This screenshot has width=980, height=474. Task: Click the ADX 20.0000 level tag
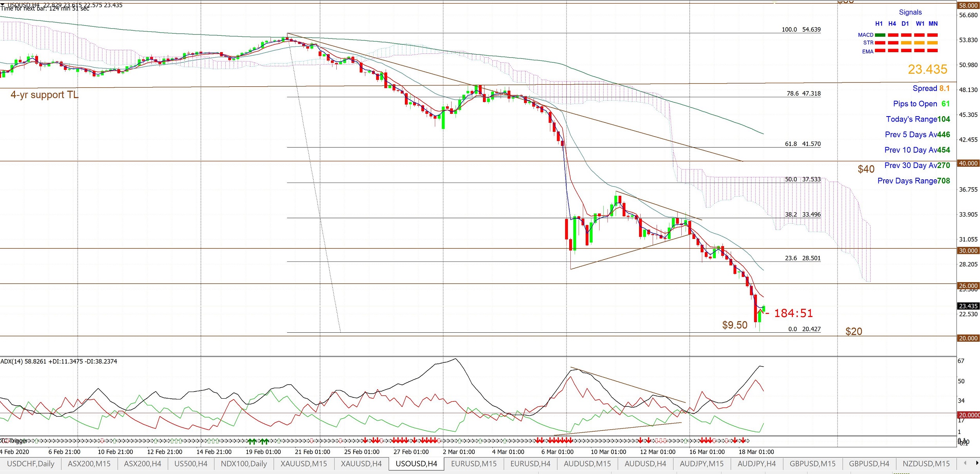coord(968,415)
